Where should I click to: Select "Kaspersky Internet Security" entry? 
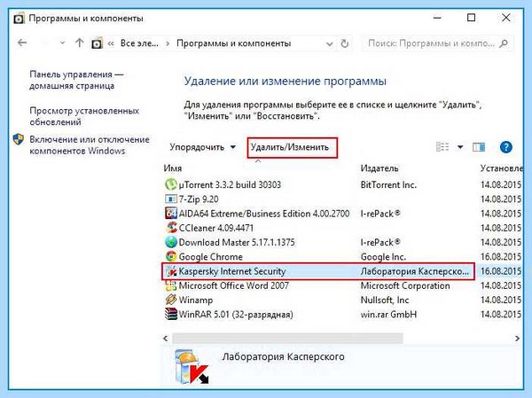(x=232, y=271)
